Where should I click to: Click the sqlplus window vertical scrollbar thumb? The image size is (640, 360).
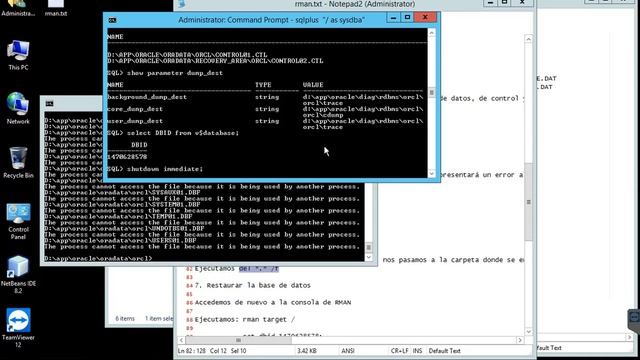(431, 93)
